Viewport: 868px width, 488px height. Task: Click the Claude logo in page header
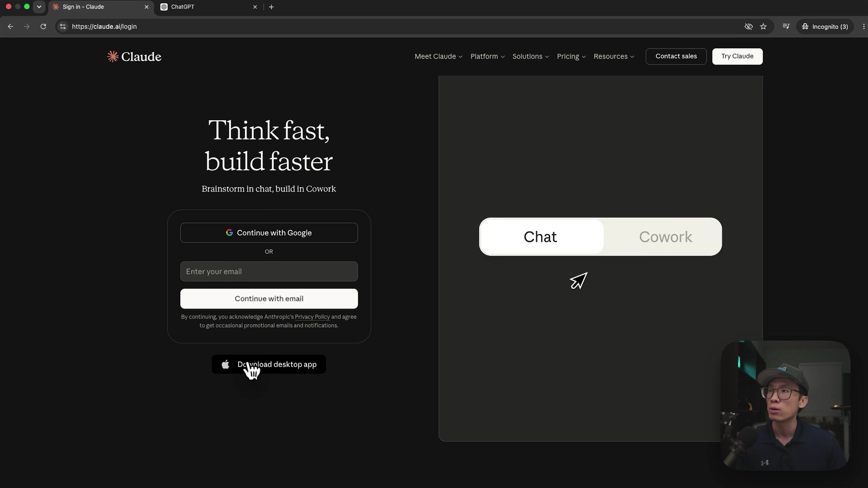click(x=134, y=56)
